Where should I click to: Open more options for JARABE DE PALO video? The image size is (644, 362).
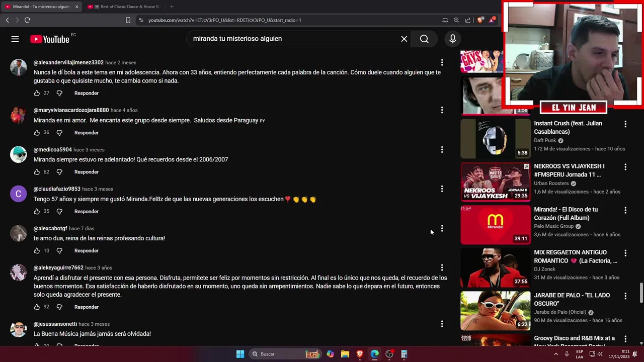pyautogui.click(x=625, y=296)
